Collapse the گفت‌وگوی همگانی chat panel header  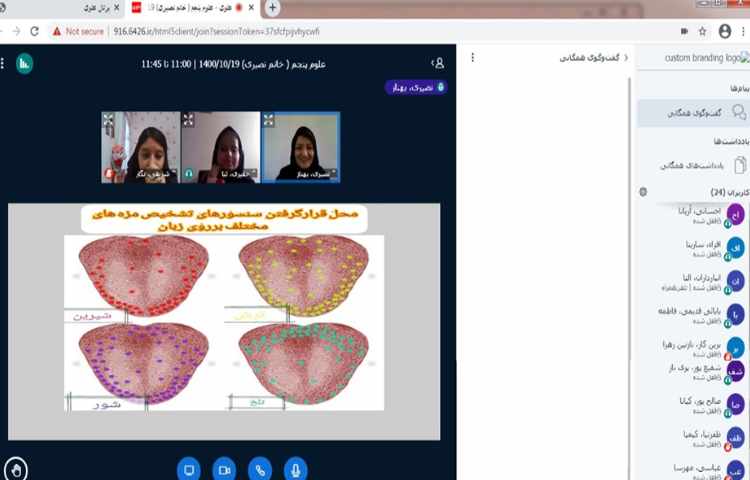(594, 58)
